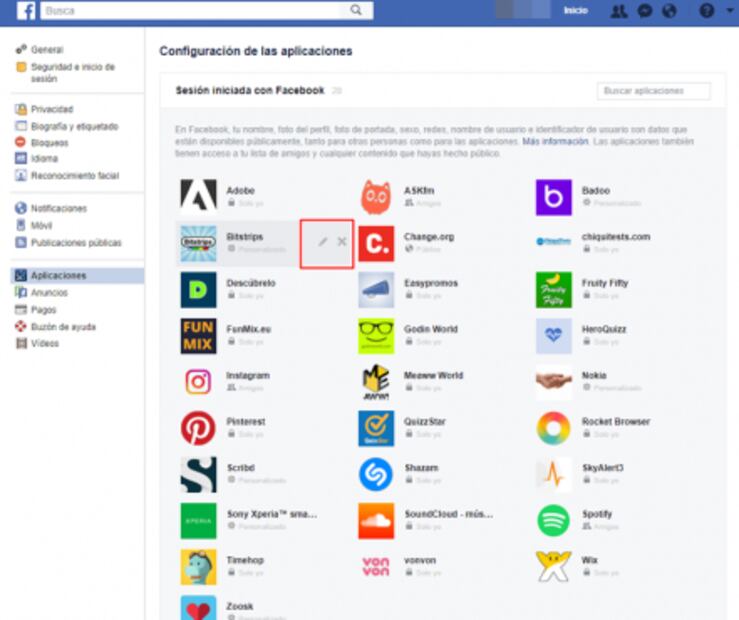Open the Shazam app icon

(376, 474)
